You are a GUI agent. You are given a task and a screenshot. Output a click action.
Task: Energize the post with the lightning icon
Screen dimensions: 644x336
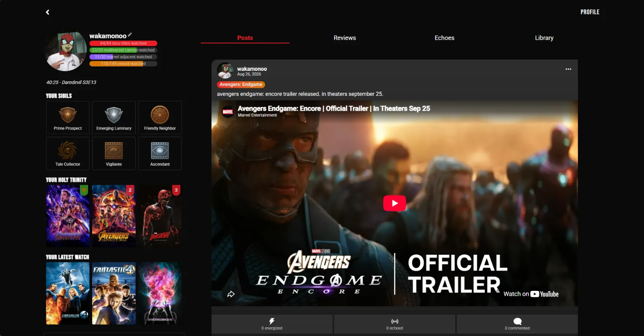click(272, 324)
